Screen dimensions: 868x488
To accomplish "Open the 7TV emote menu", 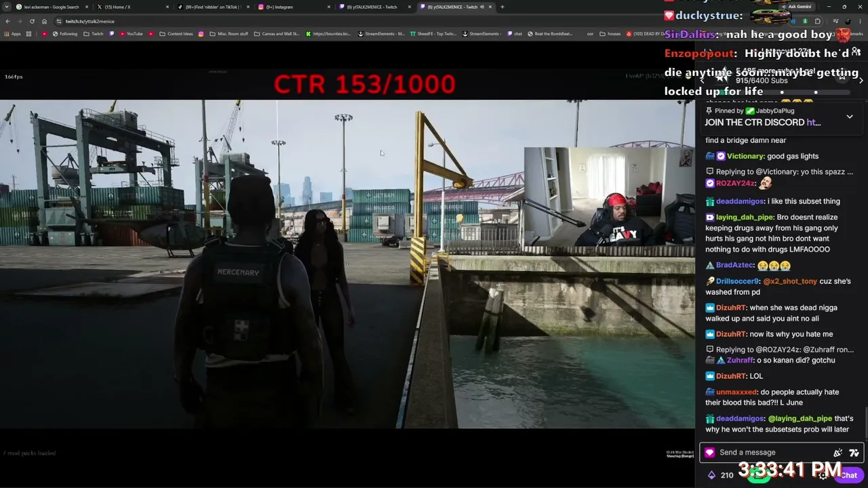I will point(854,453).
